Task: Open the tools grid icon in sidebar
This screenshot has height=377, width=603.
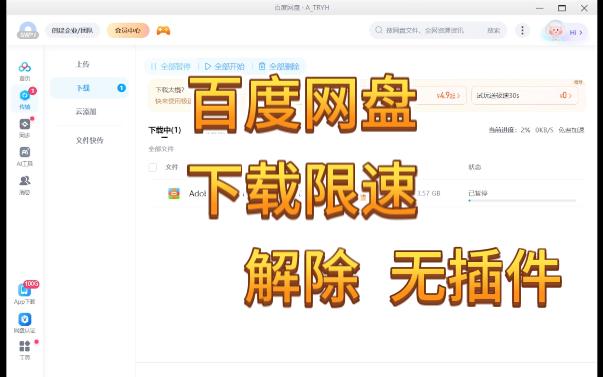Action: pos(25,347)
